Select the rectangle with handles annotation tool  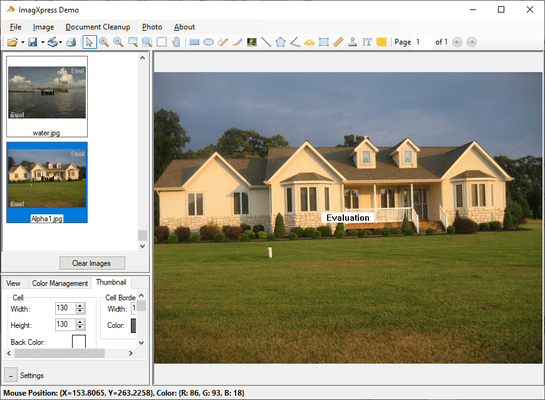coord(324,42)
